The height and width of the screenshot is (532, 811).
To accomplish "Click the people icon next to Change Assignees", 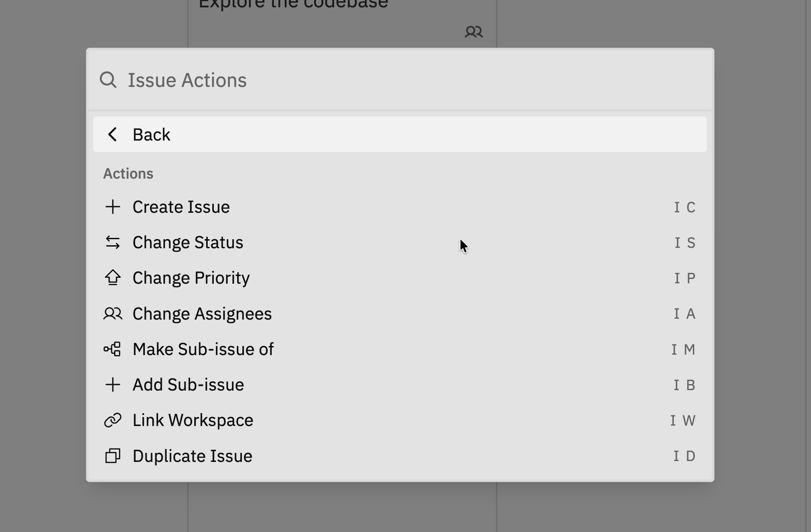I will pyautogui.click(x=113, y=313).
